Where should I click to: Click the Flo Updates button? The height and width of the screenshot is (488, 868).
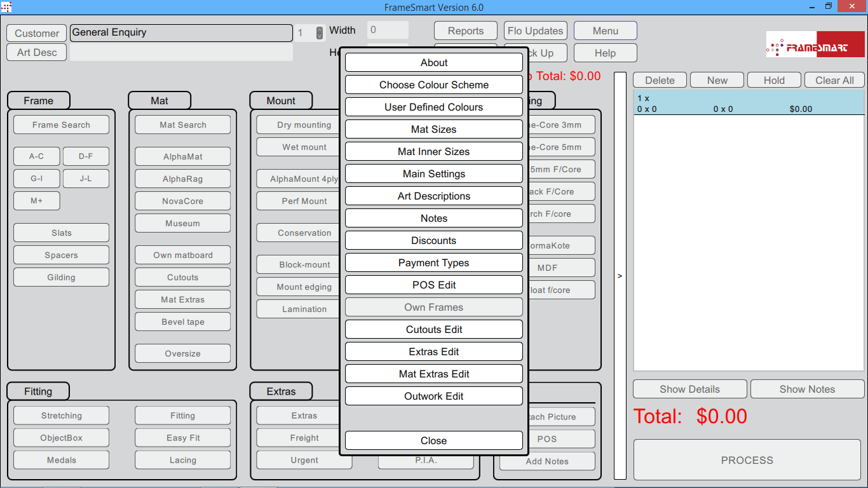pyautogui.click(x=536, y=30)
